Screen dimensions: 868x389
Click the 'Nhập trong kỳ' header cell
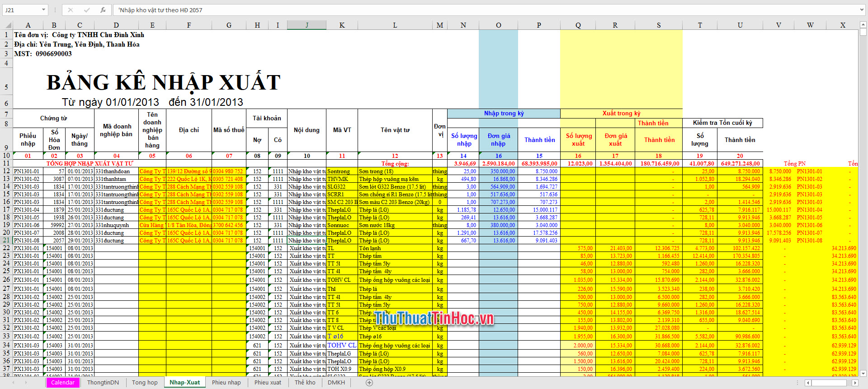(x=504, y=114)
